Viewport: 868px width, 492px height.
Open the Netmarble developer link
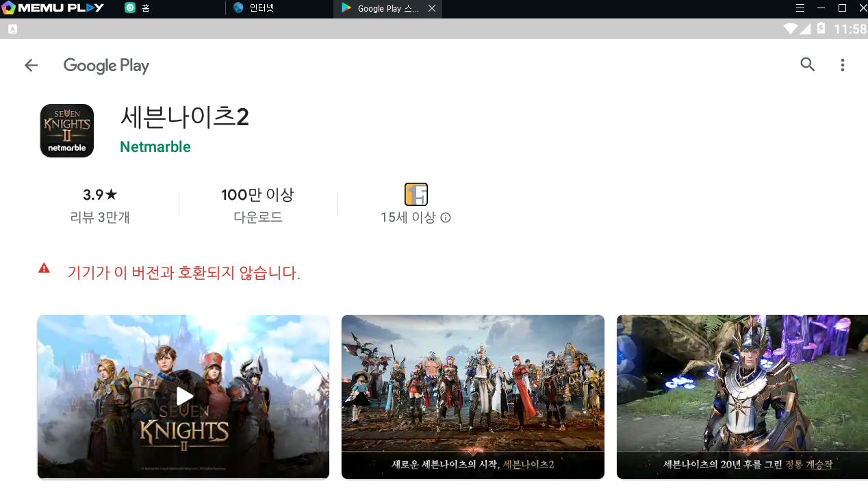tap(155, 146)
